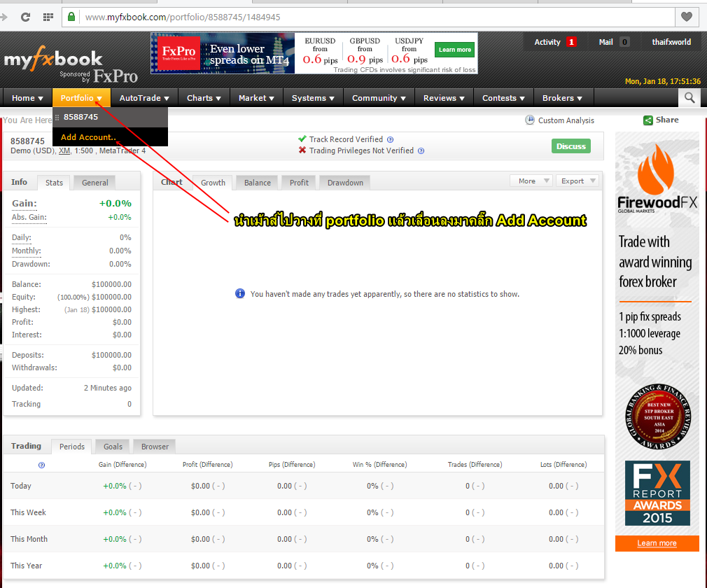This screenshot has width=707, height=588.
Task: Click the This Week row label
Action: 29,512
